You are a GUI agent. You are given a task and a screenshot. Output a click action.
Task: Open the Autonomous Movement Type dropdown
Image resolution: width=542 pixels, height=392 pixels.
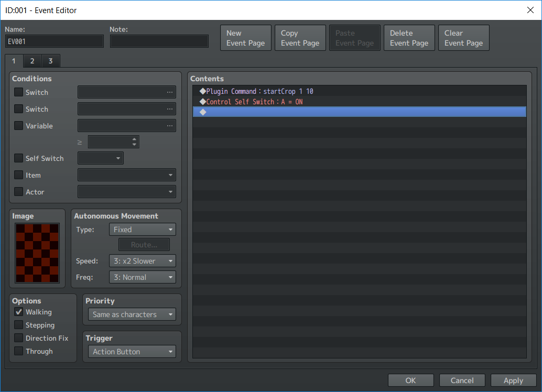click(142, 230)
